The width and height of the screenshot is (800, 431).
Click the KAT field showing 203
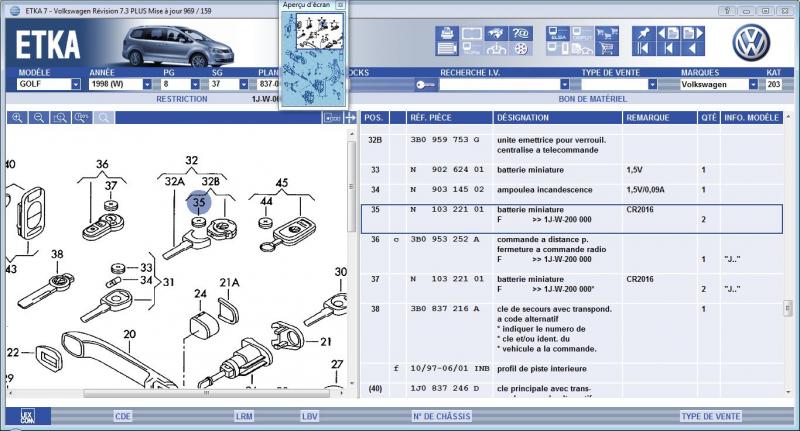click(x=774, y=85)
